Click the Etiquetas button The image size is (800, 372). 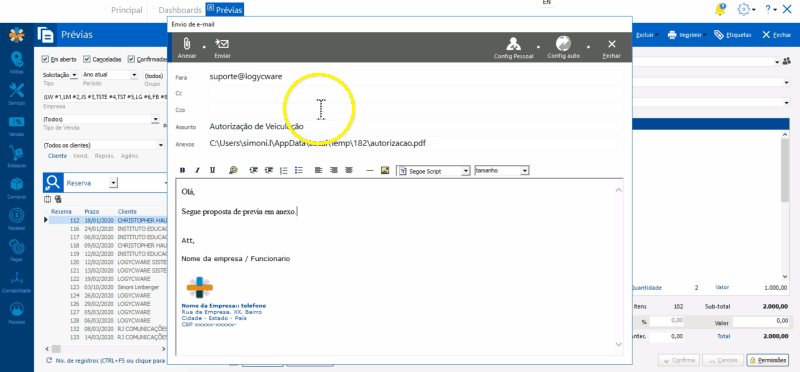pyautogui.click(x=733, y=35)
